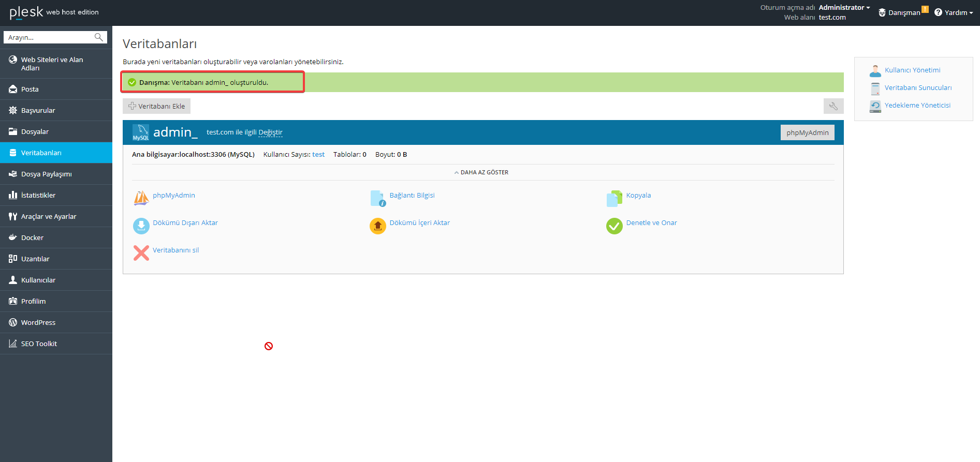Open Web Siteleri ve Alan Adları menu
The width and height of the screenshot is (980, 462).
click(56, 64)
